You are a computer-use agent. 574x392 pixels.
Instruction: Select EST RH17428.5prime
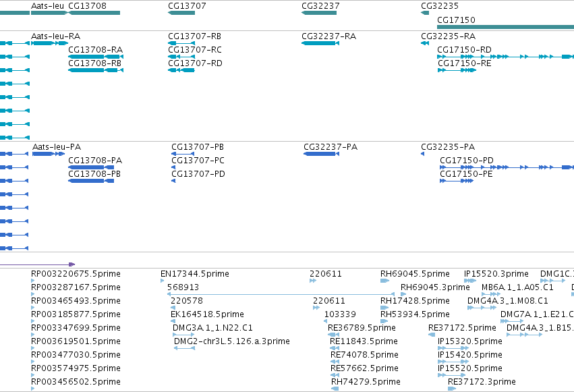point(384,308)
